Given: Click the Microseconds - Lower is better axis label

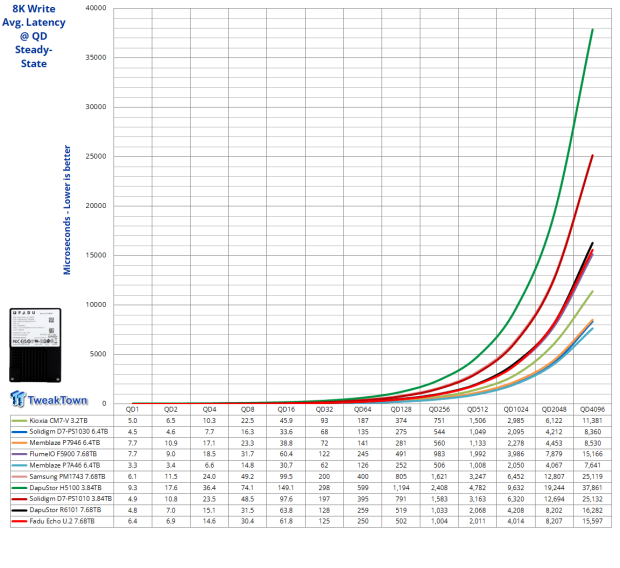Looking at the screenshot, I should point(67,210).
